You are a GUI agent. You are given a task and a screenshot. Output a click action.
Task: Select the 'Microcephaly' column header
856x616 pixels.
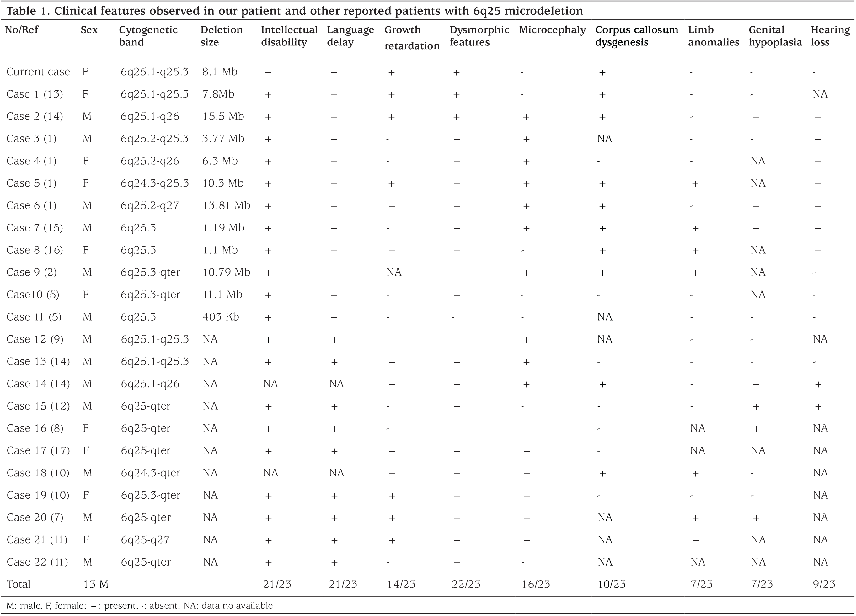pyautogui.click(x=552, y=30)
